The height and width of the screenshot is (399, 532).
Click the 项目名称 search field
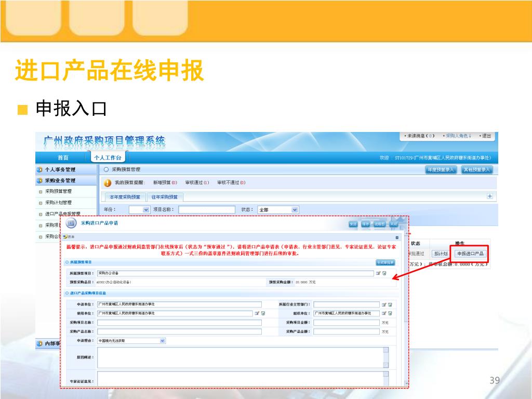(207, 210)
